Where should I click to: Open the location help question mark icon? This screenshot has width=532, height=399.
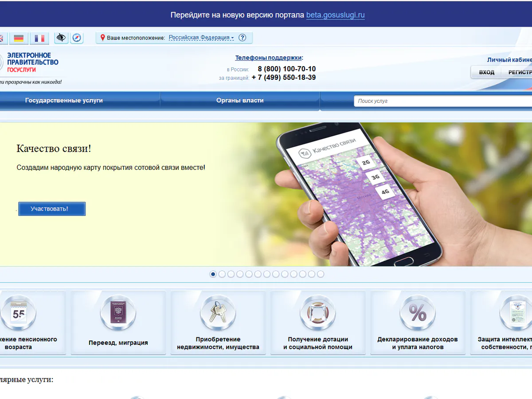click(242, 38)
